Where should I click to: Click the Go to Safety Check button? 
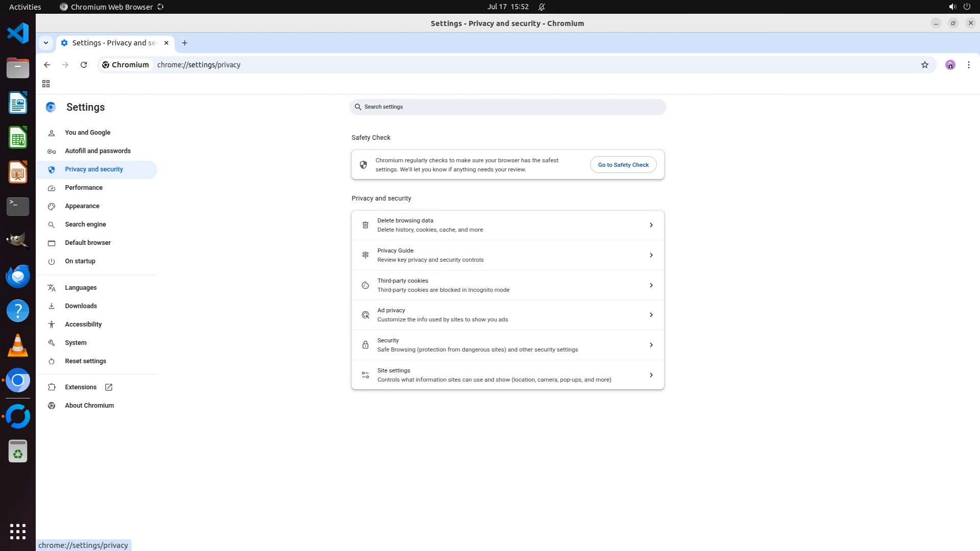[x=623, y=165]
